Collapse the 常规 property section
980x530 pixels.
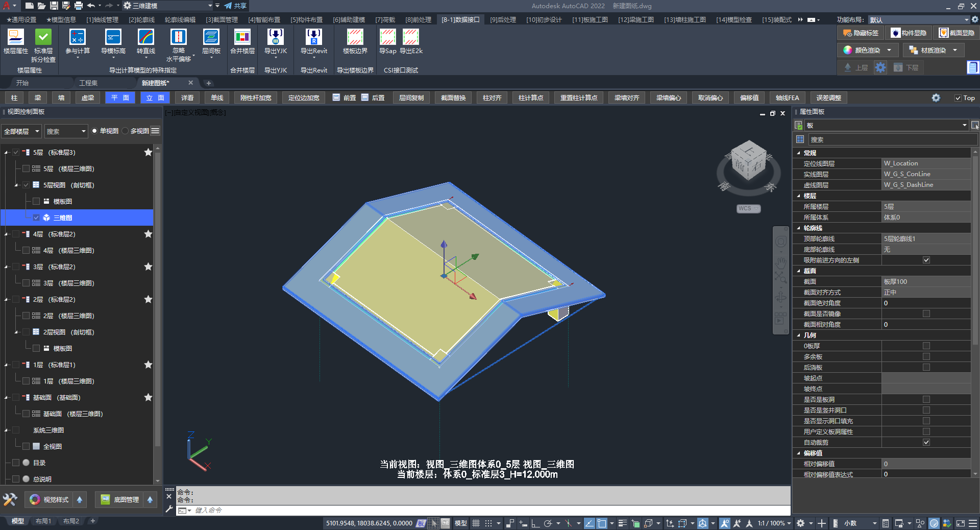tap(799, 153)
